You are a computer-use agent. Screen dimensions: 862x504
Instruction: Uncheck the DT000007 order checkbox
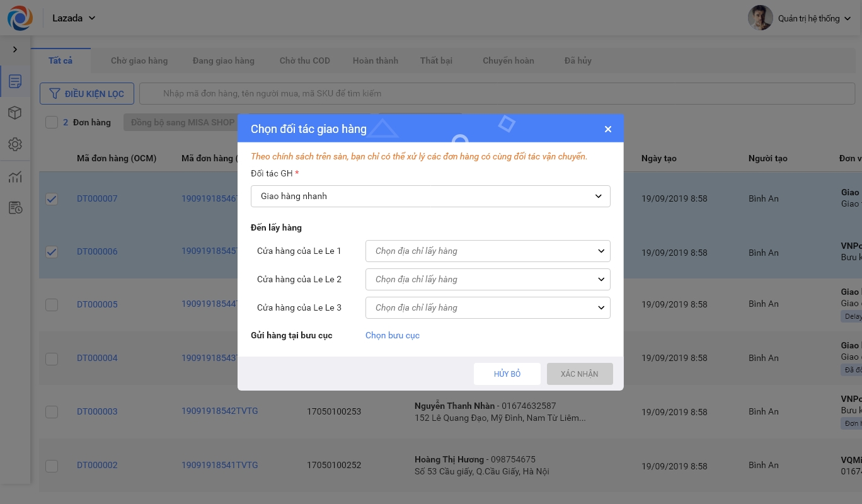coord(52,199)
